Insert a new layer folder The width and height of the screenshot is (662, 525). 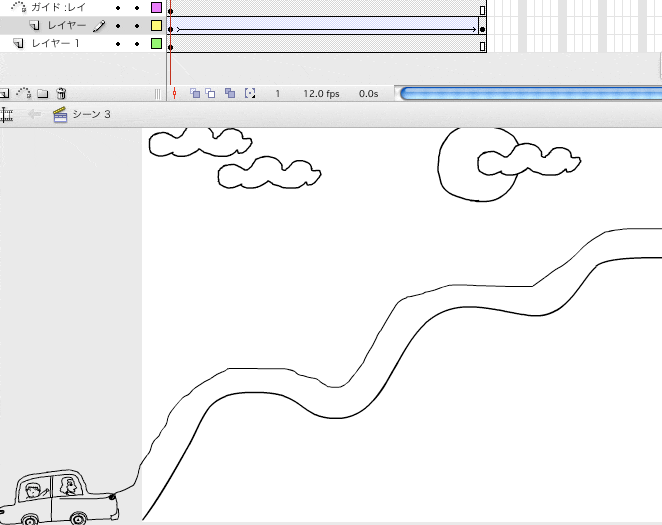pyautogui.click(x=43, y=93)
